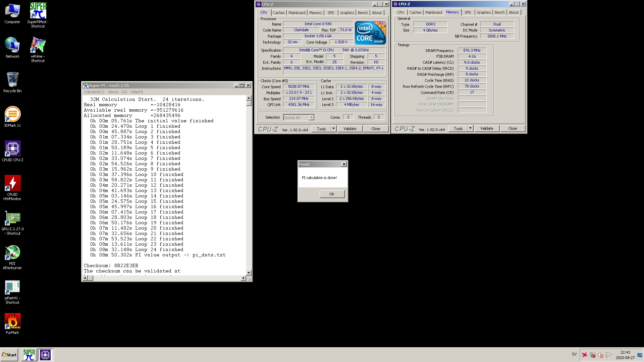The height and width of the screenshot is (362, 644).
Task: Click the NB Frequency 3505.1 MHz value
Action: pyautogui.click(x=497, y=36)
